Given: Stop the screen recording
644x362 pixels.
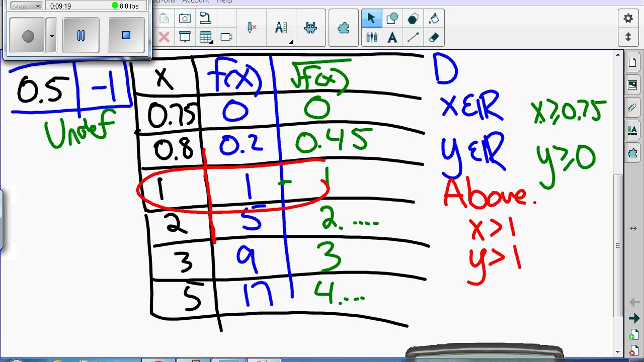Looking at the screenshot, I should [126, 35].
